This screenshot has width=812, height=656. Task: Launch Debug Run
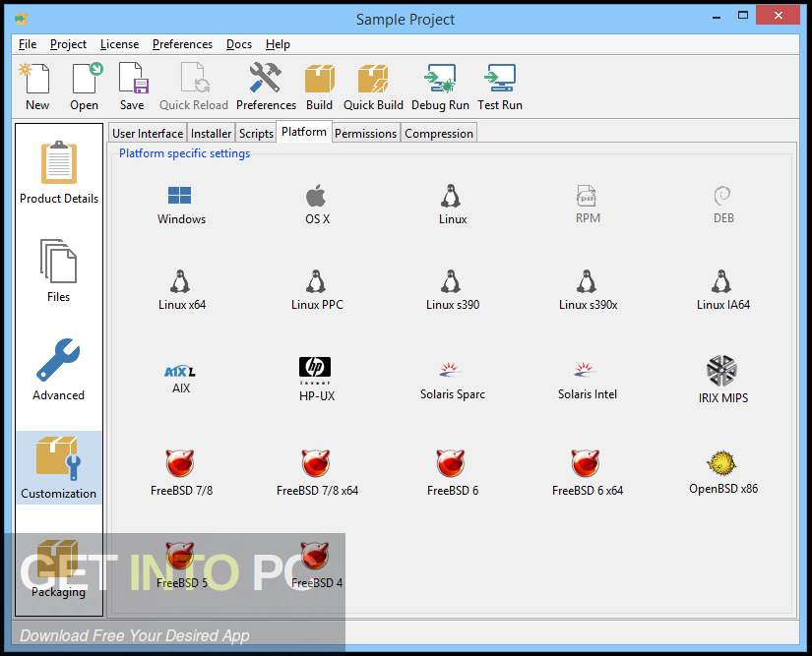point(440,87)
